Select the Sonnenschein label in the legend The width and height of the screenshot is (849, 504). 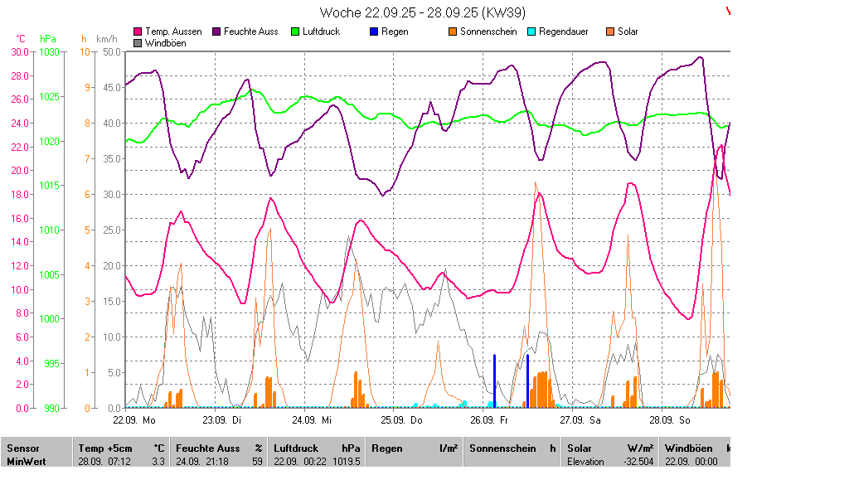click(x=488, y=31)
